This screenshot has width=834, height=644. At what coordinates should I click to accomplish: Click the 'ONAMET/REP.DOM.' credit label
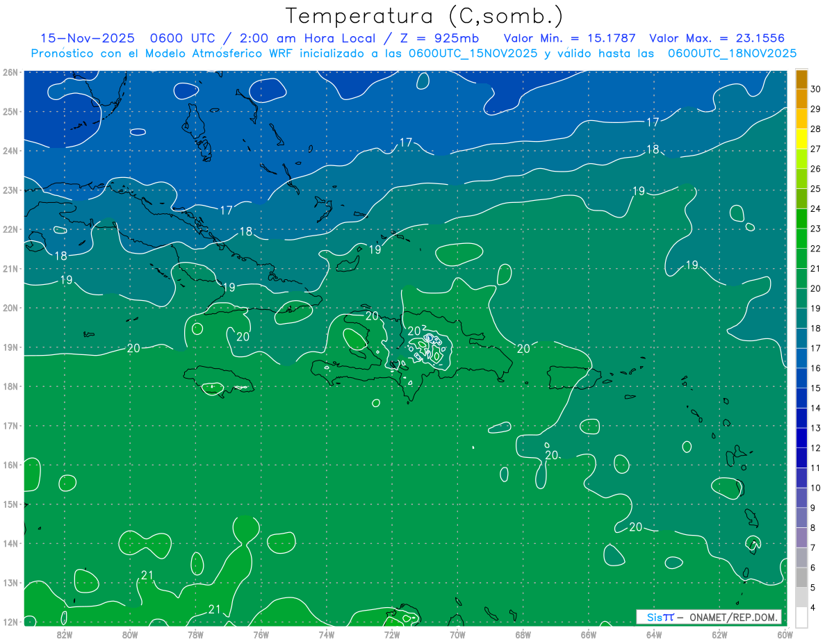(733, 617)
